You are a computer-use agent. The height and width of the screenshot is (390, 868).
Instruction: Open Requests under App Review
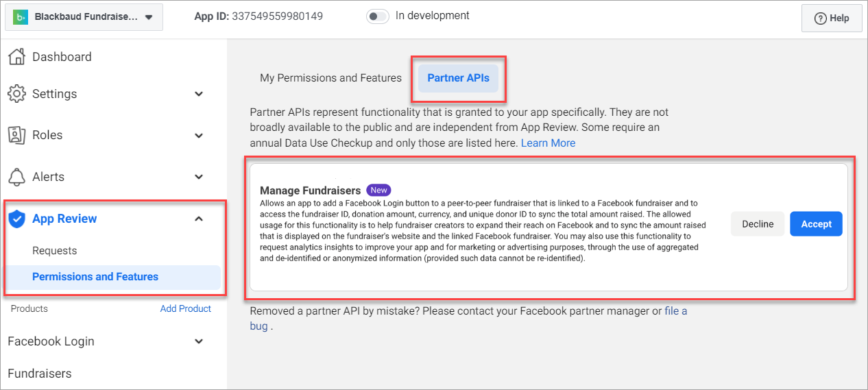tap(55, 251)
